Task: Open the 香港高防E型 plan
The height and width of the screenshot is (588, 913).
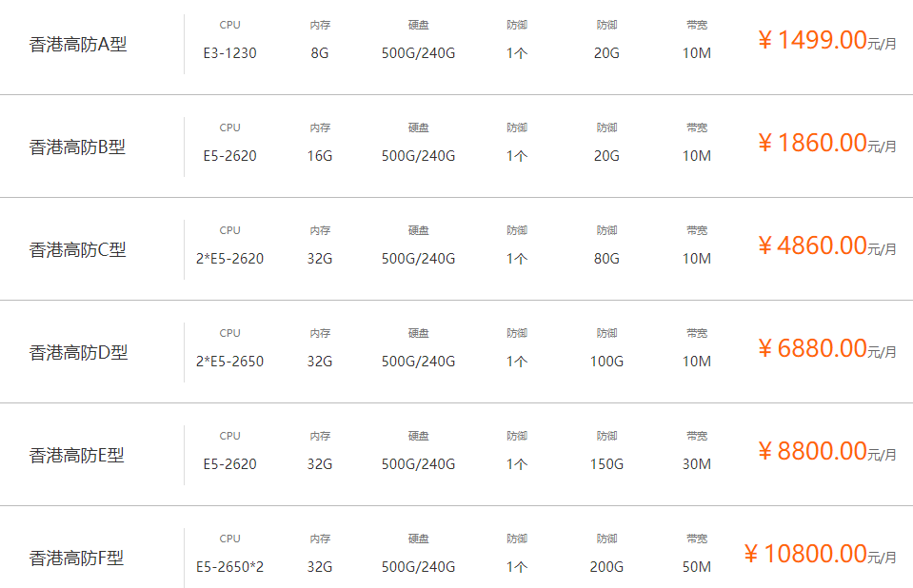Action: [x=76, y=456]
